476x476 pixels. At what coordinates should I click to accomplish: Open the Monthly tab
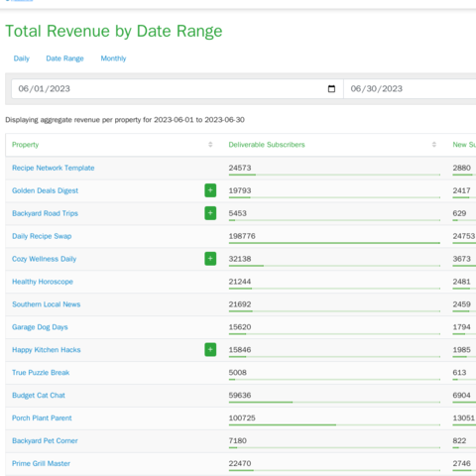point(113,59)
